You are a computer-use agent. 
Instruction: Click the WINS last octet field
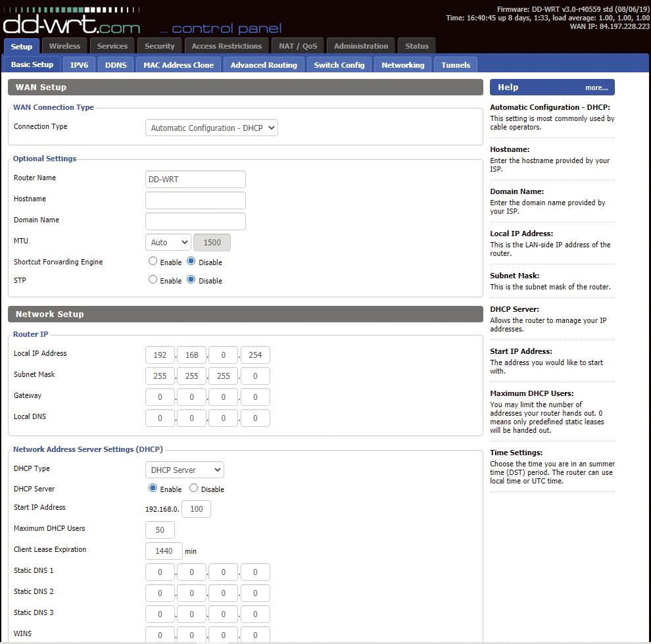pos(255,635)
